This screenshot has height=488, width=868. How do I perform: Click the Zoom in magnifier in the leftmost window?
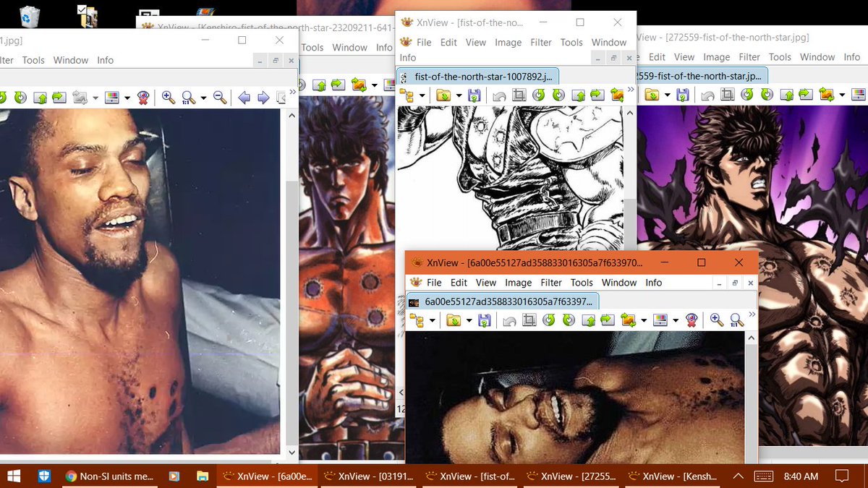pyautogui.click(x=168, y=98)
